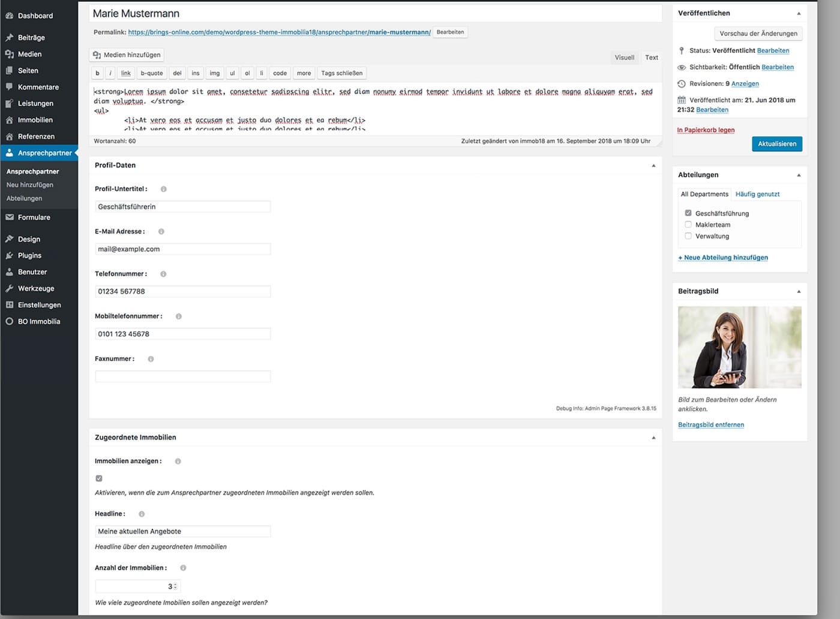Uncheck the Geschäftsführung department checkbox
Image resolution: width=840 pixels, height=619 pixels.
coord(688,213)
